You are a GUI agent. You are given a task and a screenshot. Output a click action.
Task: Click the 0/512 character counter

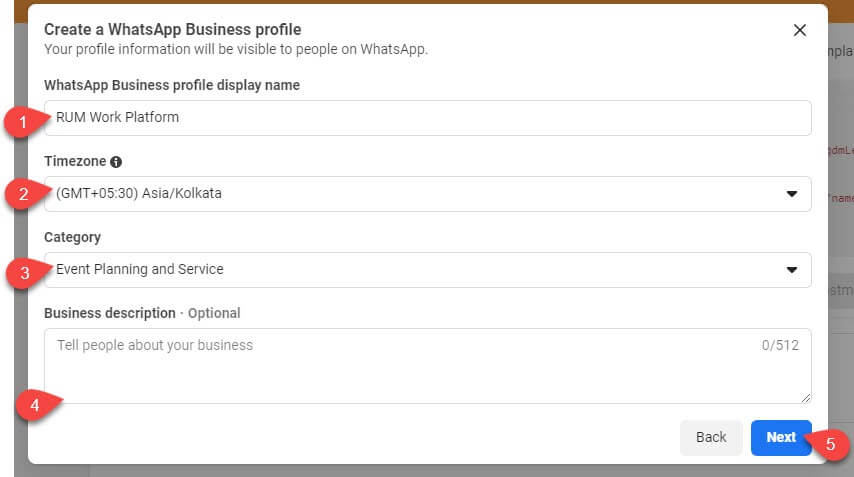point(780,345)
